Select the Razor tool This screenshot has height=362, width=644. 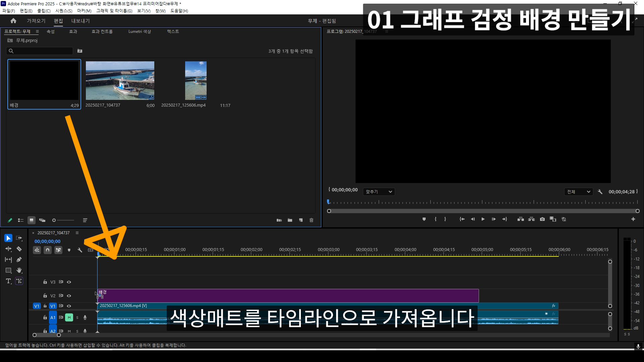click(19, 249)
